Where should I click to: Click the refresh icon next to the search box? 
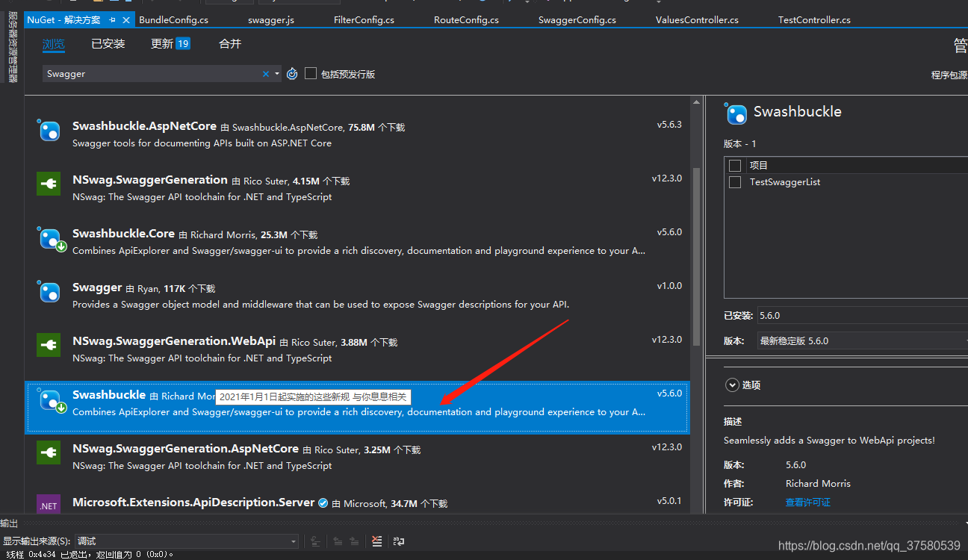[292, 74]
